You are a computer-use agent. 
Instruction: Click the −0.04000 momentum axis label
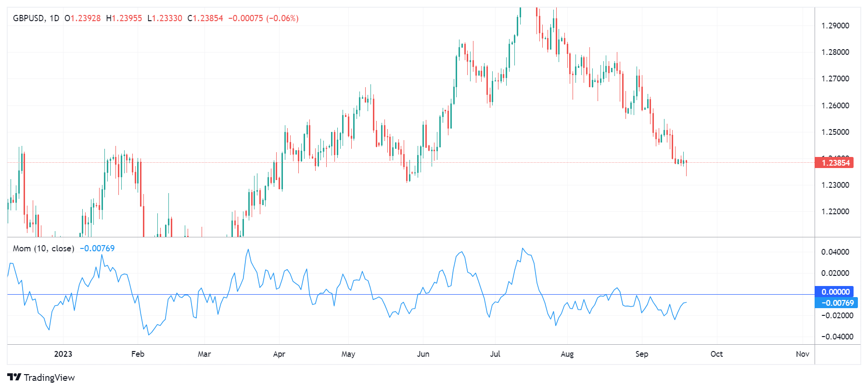tap(837, 337)
